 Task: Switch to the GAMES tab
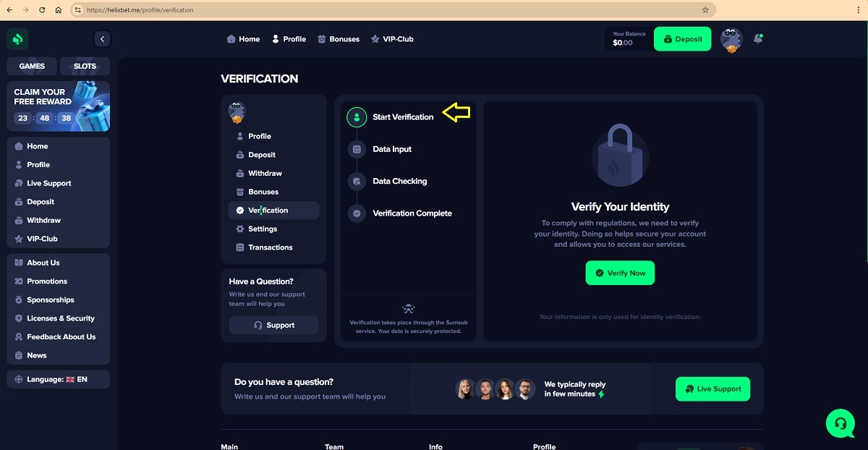coord(32,66)
